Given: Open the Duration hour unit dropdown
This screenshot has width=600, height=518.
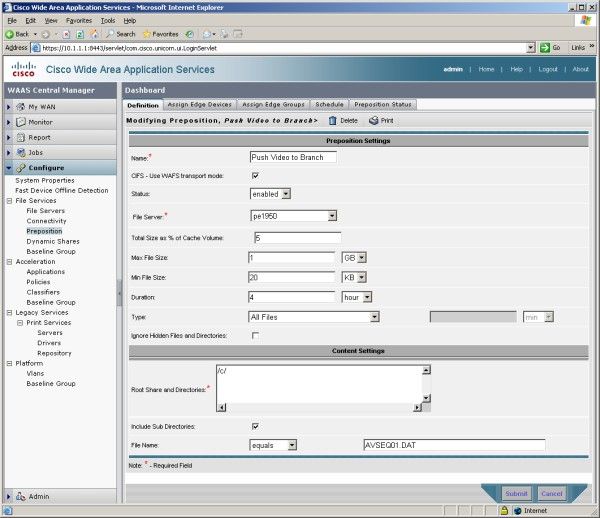Looking at the screenshot, I should (x=357, y=297).
